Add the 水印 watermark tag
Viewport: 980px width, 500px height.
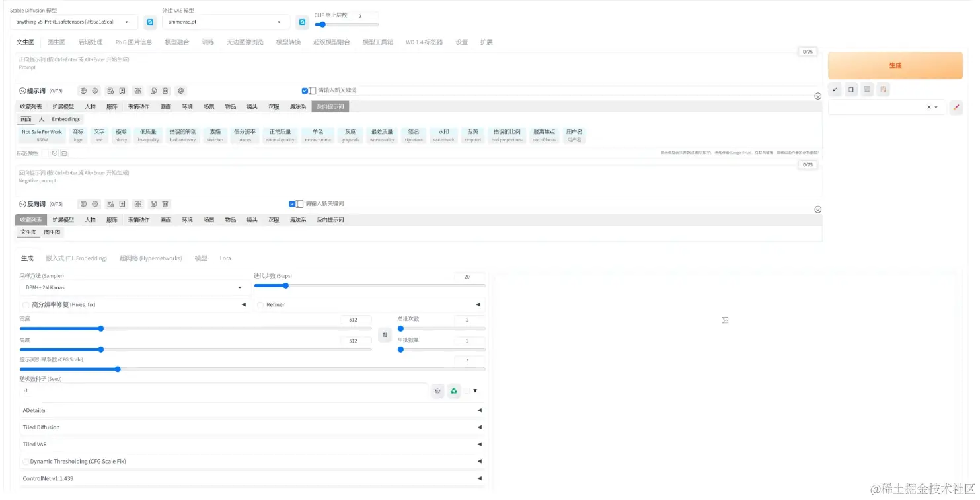pyautogui.click(x=443, y=135)
